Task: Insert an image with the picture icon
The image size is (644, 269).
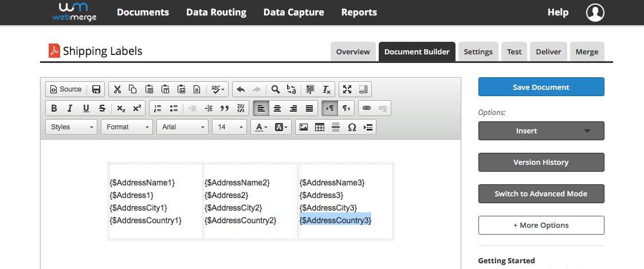Action: click(304, 127)
